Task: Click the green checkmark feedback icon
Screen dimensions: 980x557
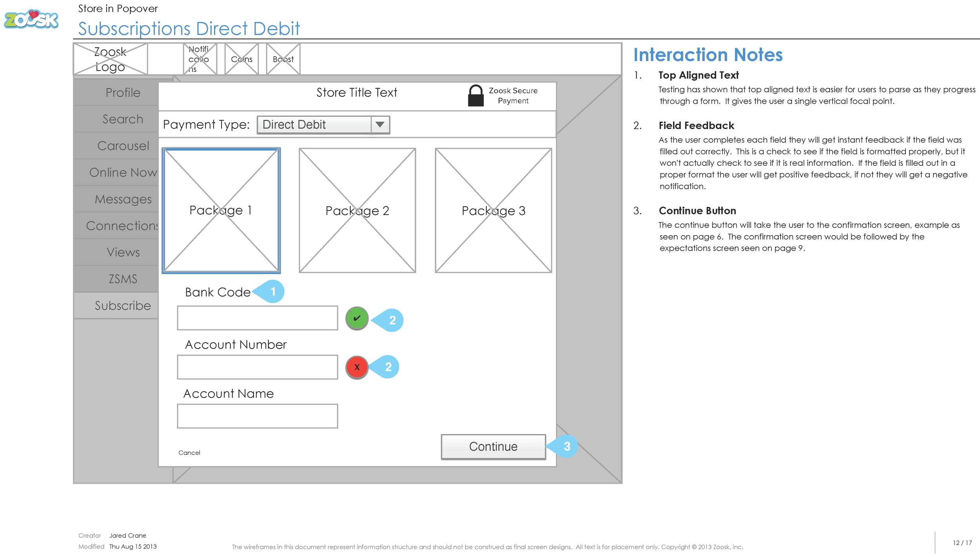Action: 357,318
